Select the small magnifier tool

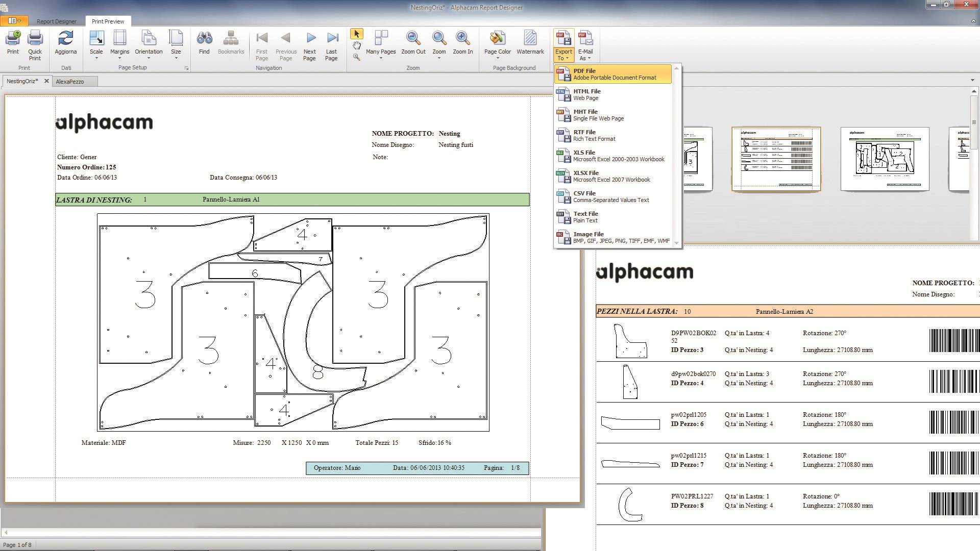coord(356,57)
